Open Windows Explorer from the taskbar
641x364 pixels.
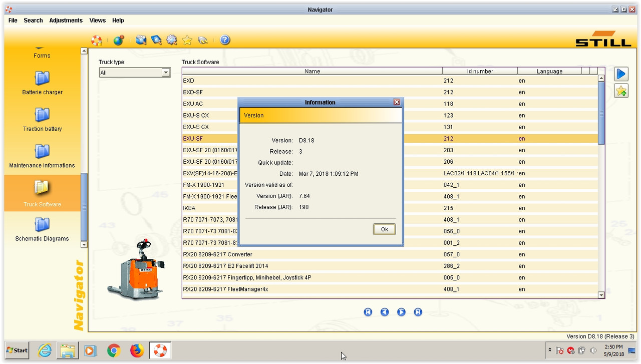click(x=67, y=350)
